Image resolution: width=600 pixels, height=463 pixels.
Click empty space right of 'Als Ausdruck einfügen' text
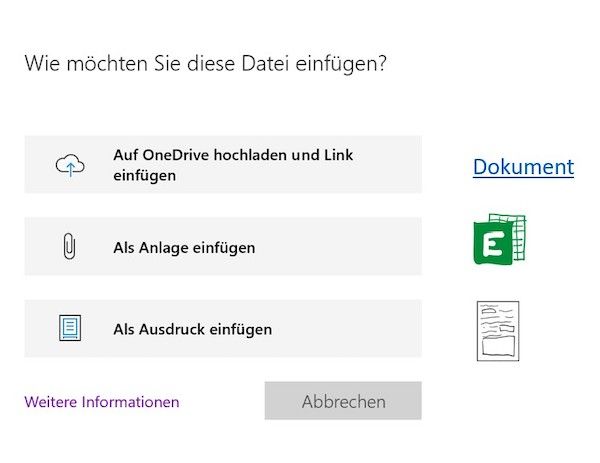(345, 328)
